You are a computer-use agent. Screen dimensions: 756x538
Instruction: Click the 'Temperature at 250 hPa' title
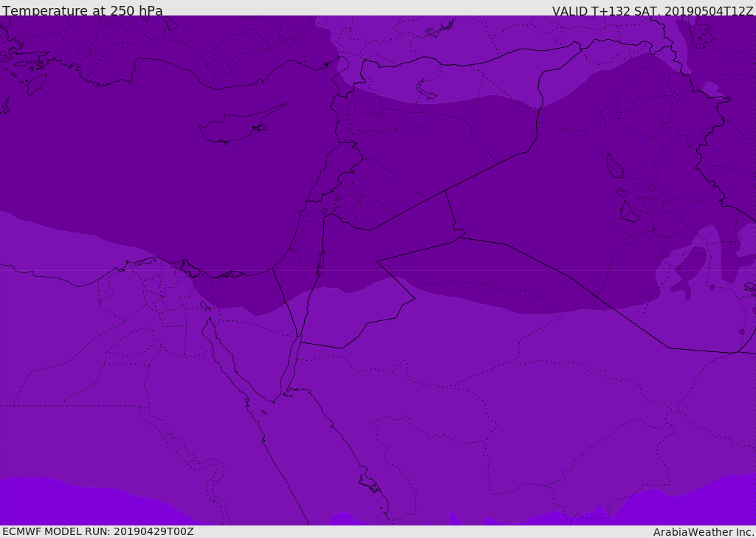[83, 10]
